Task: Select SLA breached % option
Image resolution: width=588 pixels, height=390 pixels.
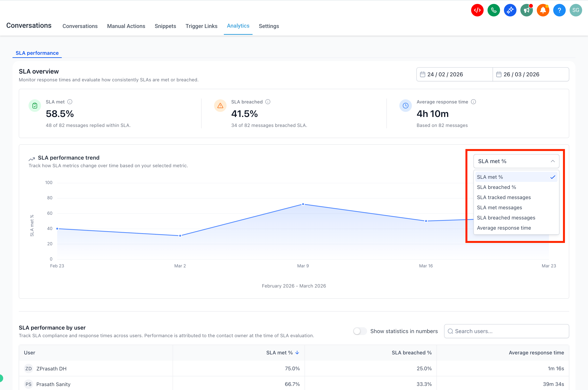Action: coord(496,187)
